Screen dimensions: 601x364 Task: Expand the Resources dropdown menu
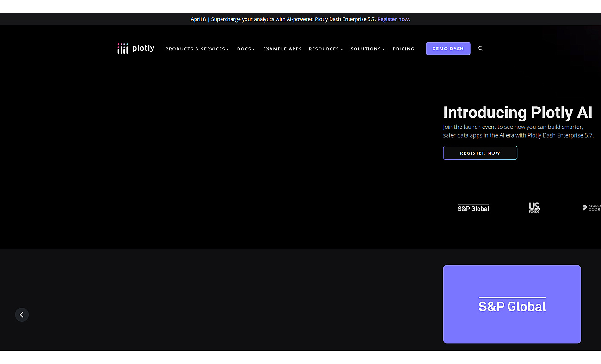pos(326,49)
